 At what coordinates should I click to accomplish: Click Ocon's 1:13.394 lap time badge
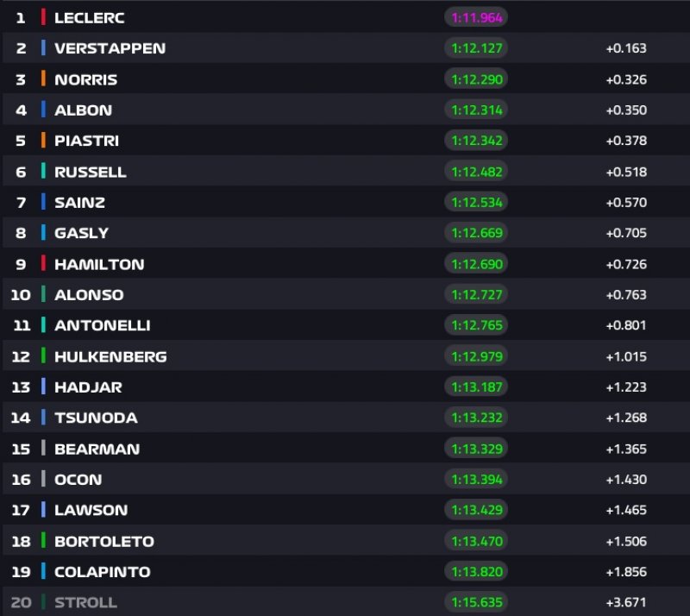[476, 480]
